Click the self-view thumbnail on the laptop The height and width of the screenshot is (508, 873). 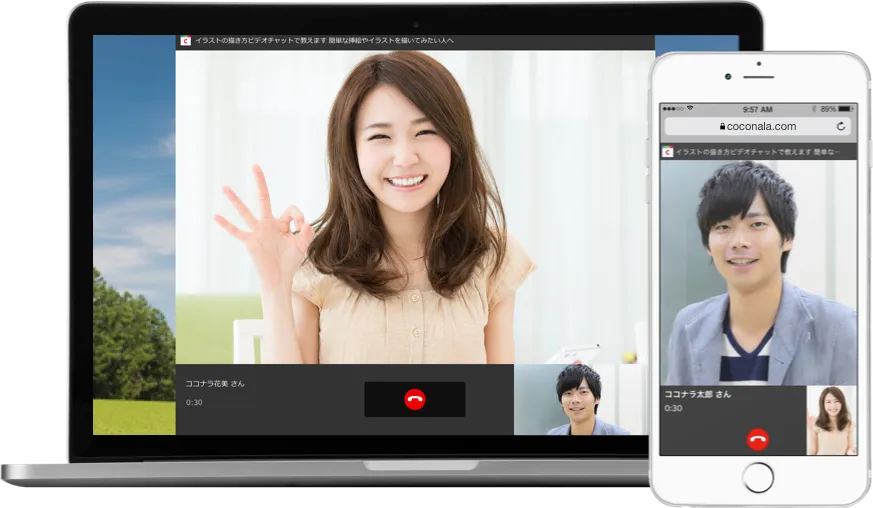click(581, 399)
